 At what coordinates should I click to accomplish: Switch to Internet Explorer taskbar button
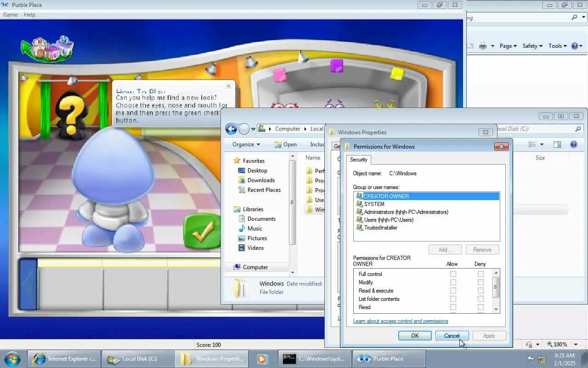pyautogui.click(x=64, y=359)
